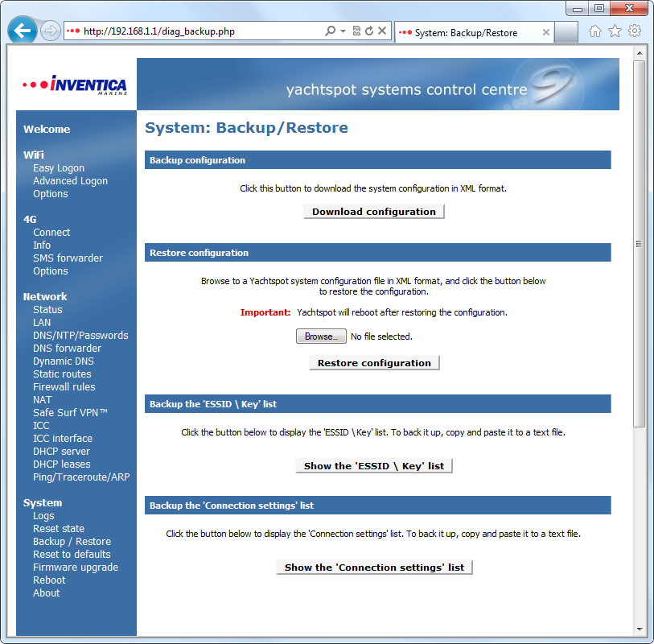Open the Favorites star icon
The width and height of the screenshot is (654, 644).
[x=615, y=31]
